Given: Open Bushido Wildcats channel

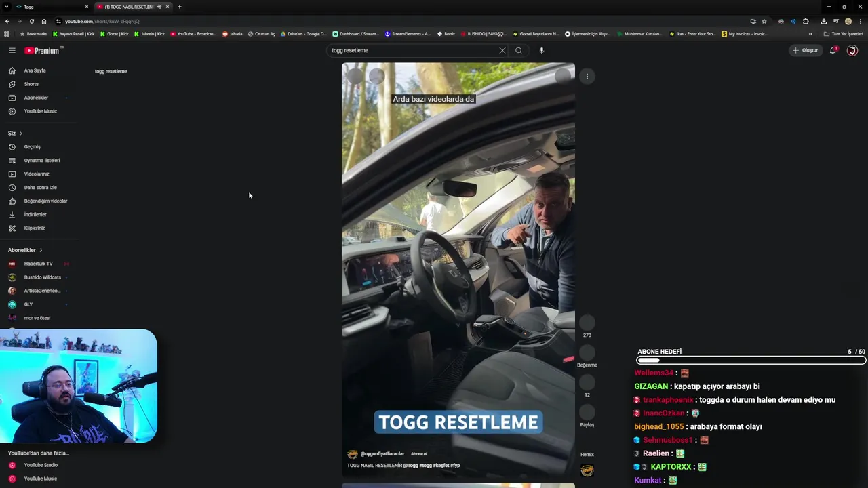Looking at the screenshot, I should [x=42, y=277].
